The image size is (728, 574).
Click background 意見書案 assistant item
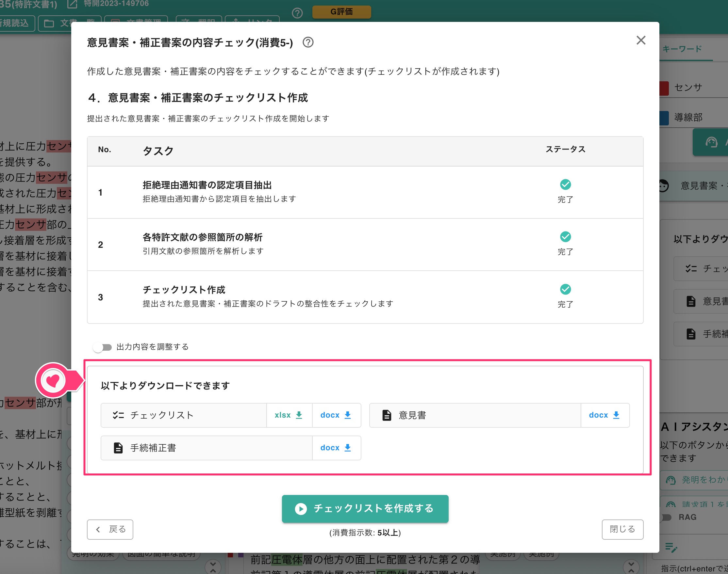click(x=694, y=185)
